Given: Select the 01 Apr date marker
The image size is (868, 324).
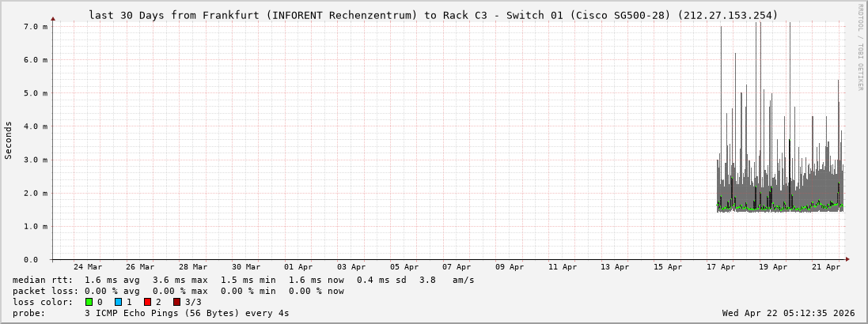Looking at the screenshot, I should 298,267.
